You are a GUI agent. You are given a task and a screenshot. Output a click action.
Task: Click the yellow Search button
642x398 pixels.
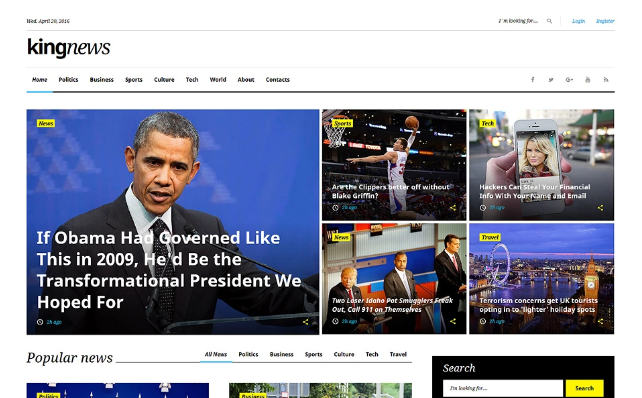point(584,388)
